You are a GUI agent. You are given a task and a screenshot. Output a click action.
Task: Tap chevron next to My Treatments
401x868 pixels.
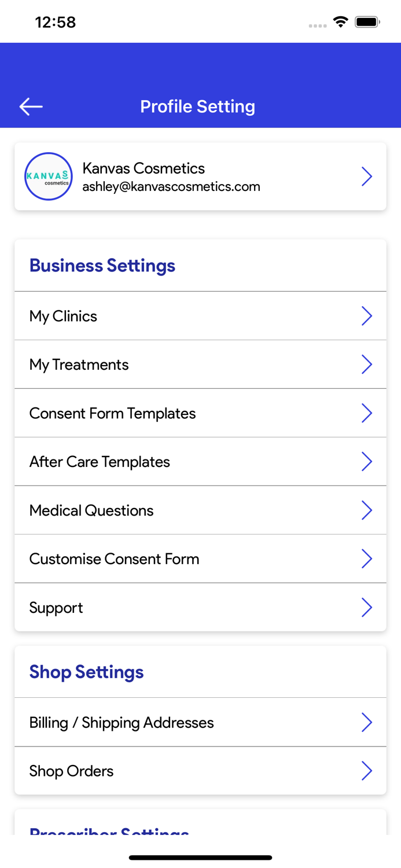(366, 365)
